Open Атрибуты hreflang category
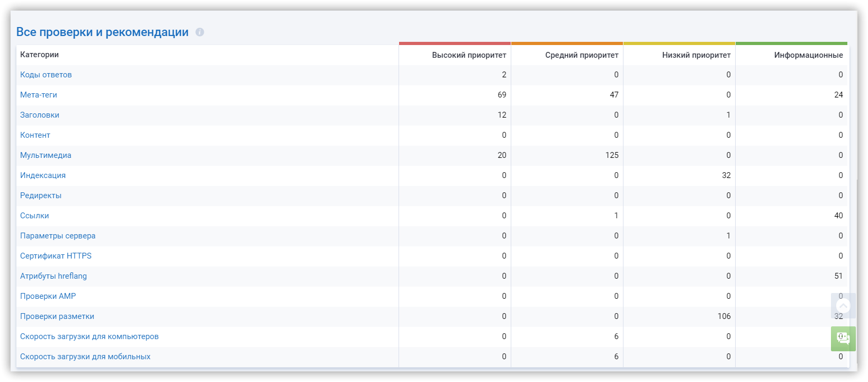The width and height of the screenshot is (868, 382). coord(53,276)
